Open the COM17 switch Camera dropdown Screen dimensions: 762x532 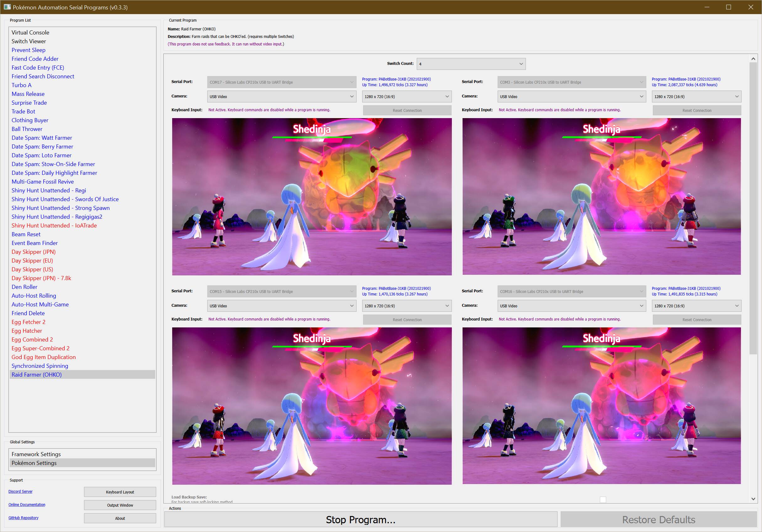[281, 96]
